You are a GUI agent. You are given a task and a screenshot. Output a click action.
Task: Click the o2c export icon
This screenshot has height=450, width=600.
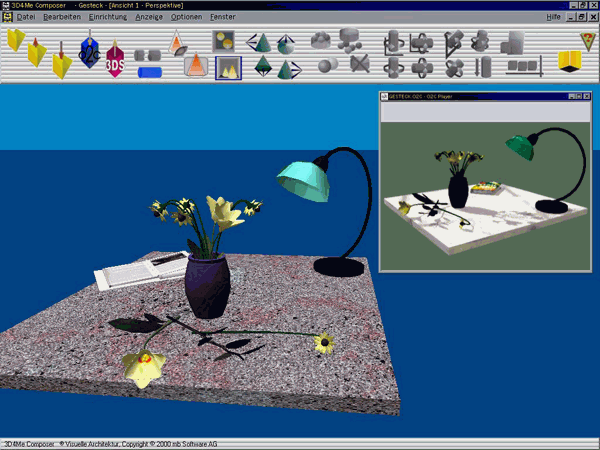tap(90, 48)
